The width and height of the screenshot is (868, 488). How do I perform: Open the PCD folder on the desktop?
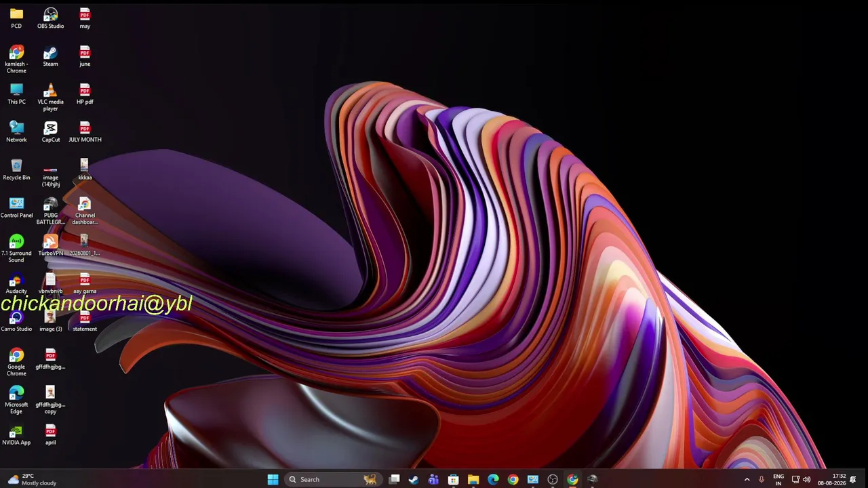point(16,18)
